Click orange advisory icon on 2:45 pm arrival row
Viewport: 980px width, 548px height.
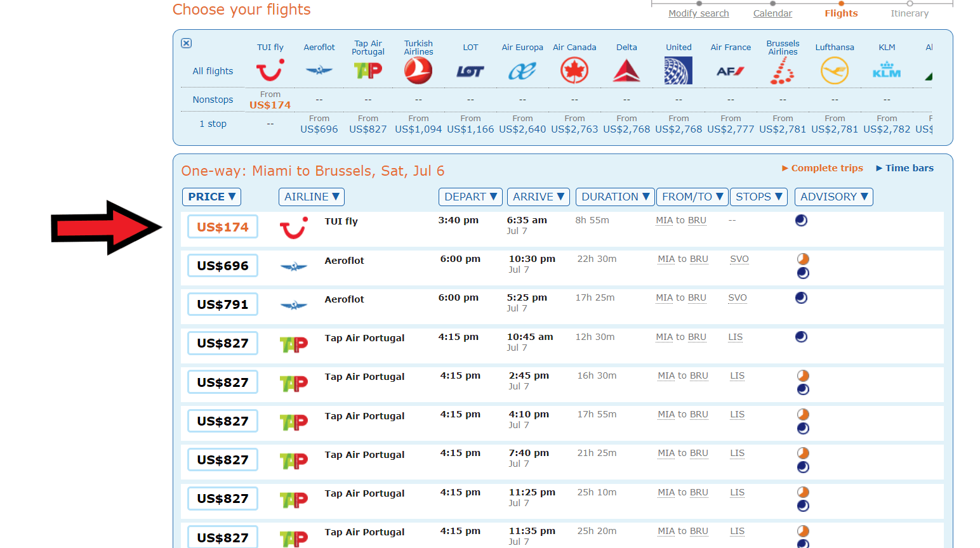(804, 375)
